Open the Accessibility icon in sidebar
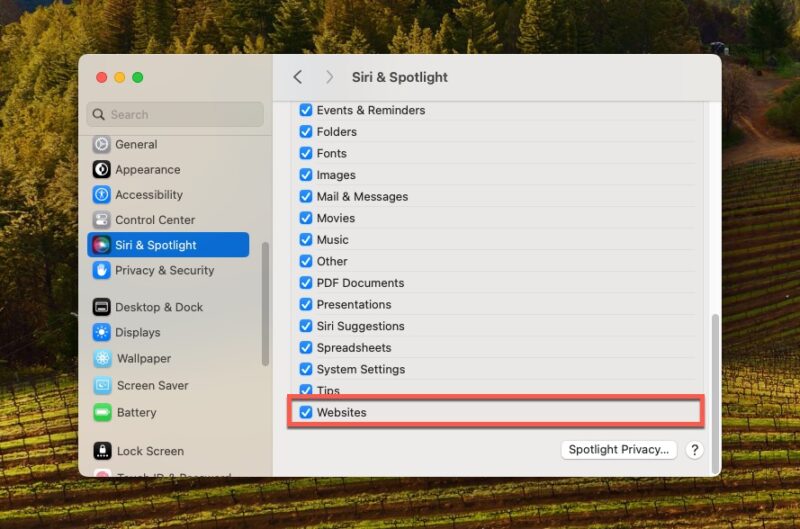The width and height of the screenshot is (800, 529). pyautogui.click(x=102, y=194)
